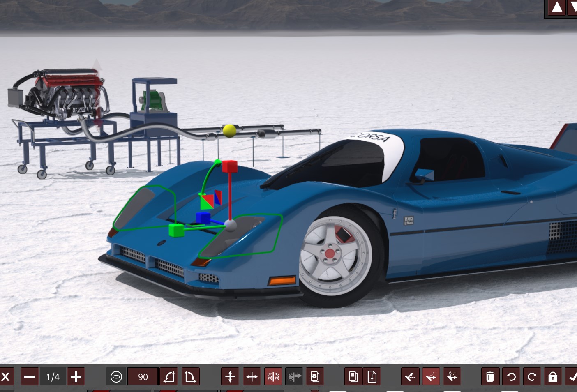Click the blue Z-axis gizmo handle cube

[203, 218]
